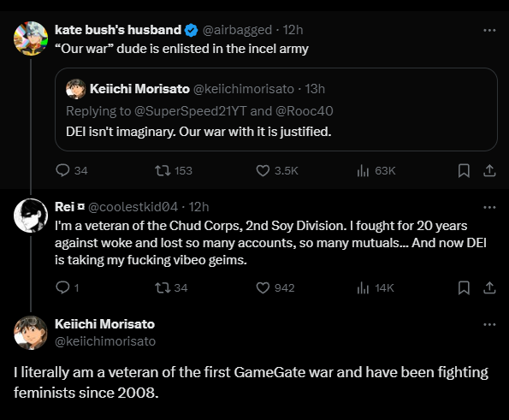Viewport: 509px width, 420px height.
Task: Bookmark Rei's tweet
Action: point(464,287)
